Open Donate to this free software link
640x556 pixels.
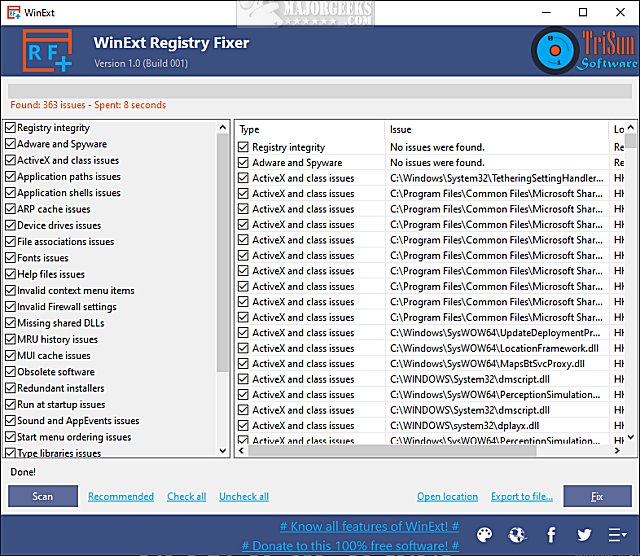pyautogui.click(x=350, y=546)
